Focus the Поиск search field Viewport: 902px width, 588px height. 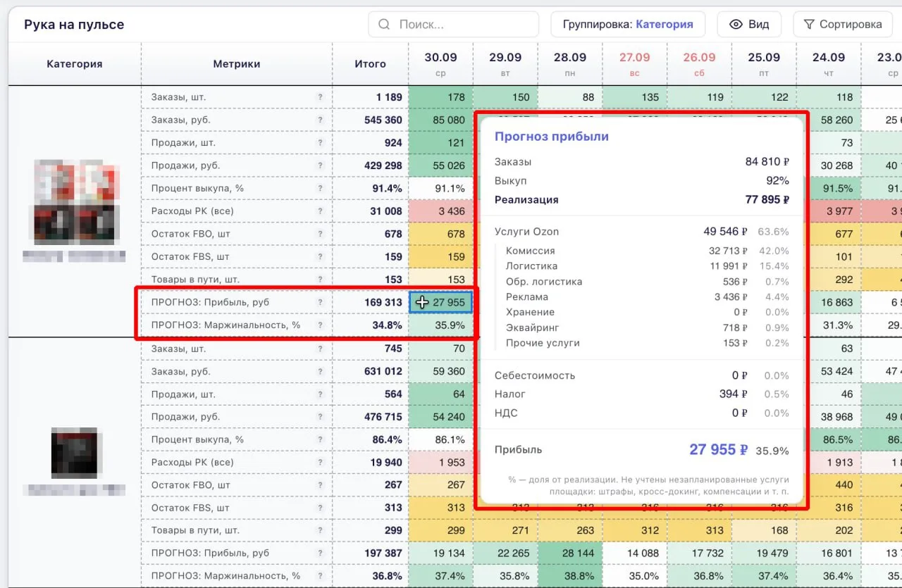tap(454, 25)
